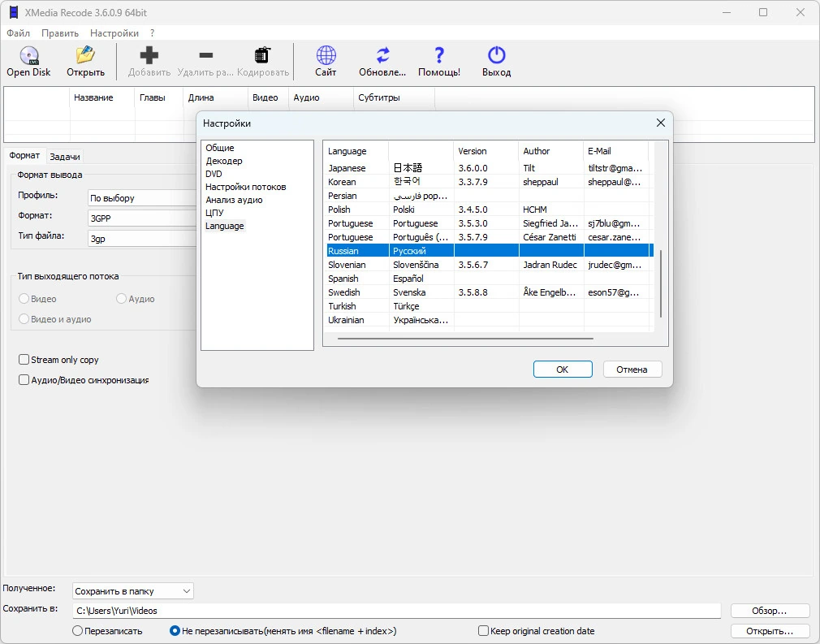The image size is (820, 644).
Task: Open the Сохранить в папку dropdown
Action: click(x=133, y=591)
